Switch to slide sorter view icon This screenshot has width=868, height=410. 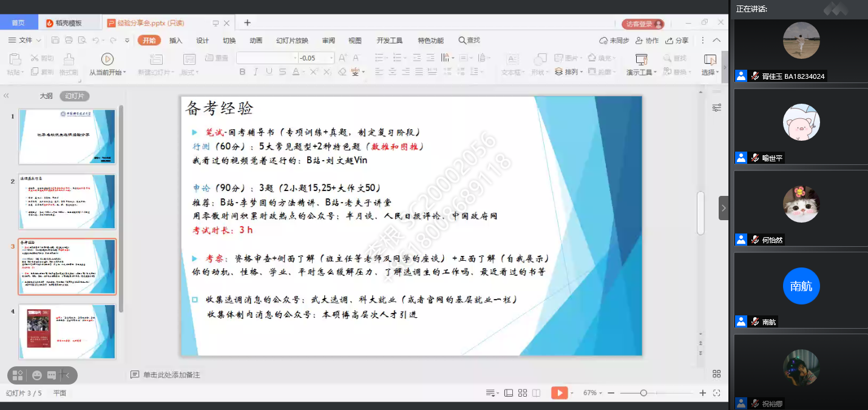tap(522, 393)
